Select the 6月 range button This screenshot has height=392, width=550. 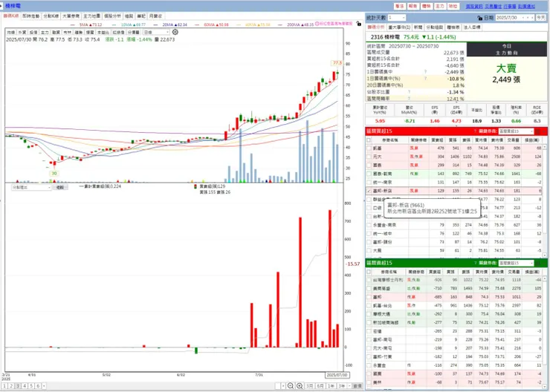pos(320,386)
